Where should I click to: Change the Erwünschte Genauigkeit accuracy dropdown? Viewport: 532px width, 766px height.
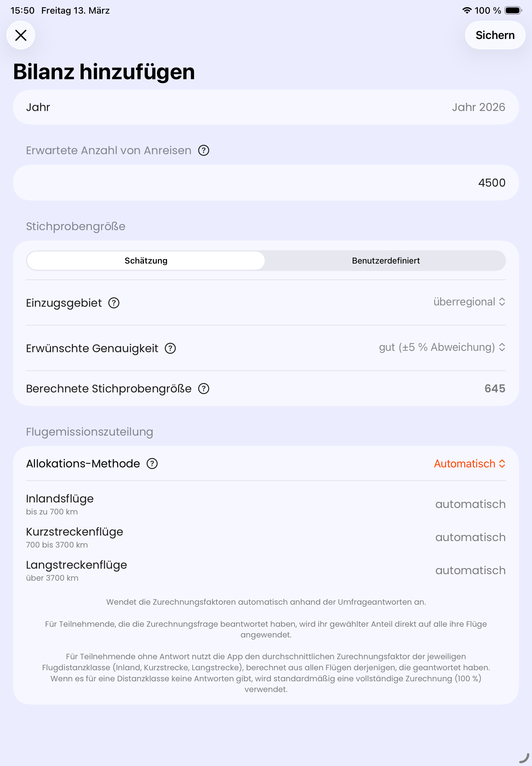tap(442, 347)
